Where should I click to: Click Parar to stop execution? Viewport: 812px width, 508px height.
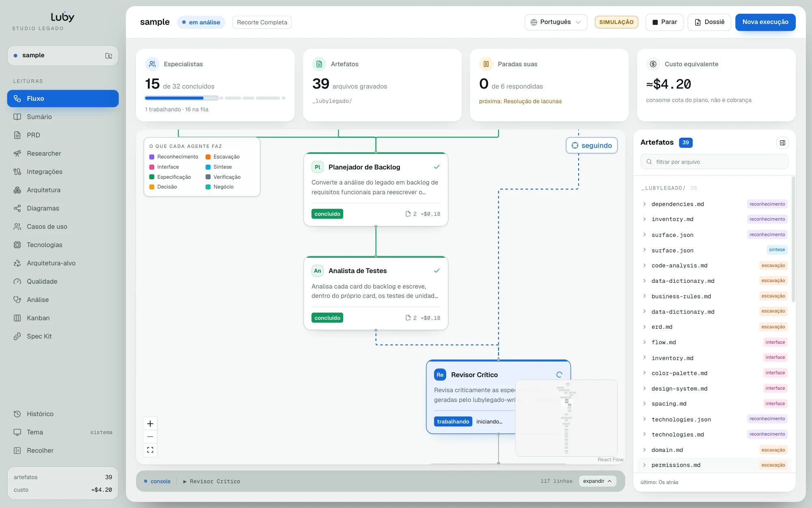coord(665,22)
